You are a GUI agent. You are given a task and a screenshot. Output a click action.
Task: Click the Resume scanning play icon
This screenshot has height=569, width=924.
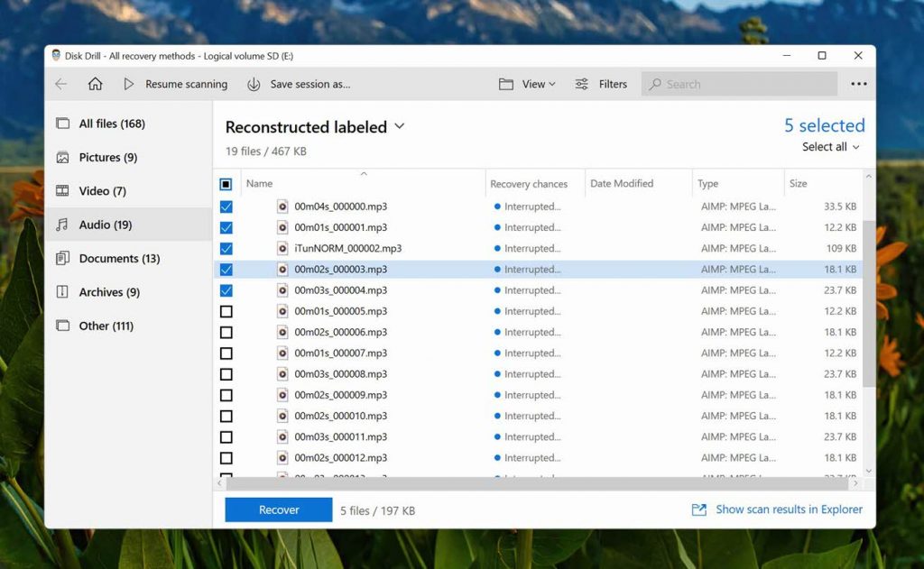pos(129,84)
